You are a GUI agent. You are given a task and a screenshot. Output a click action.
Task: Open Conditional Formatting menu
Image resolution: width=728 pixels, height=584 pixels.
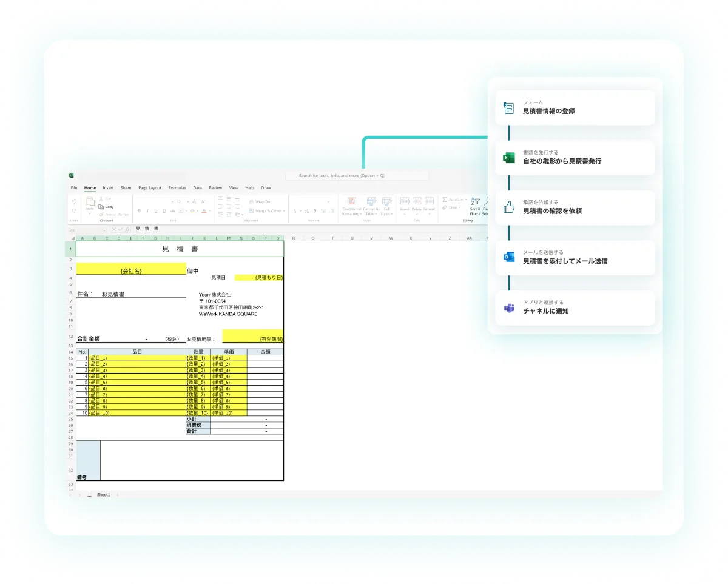[x=351, y=206]
